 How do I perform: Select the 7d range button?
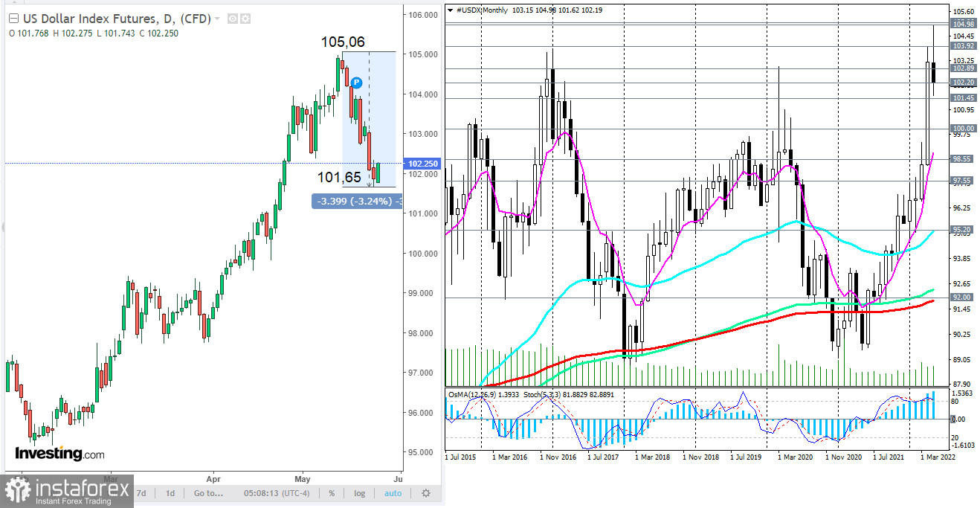[x=141, y=493]
